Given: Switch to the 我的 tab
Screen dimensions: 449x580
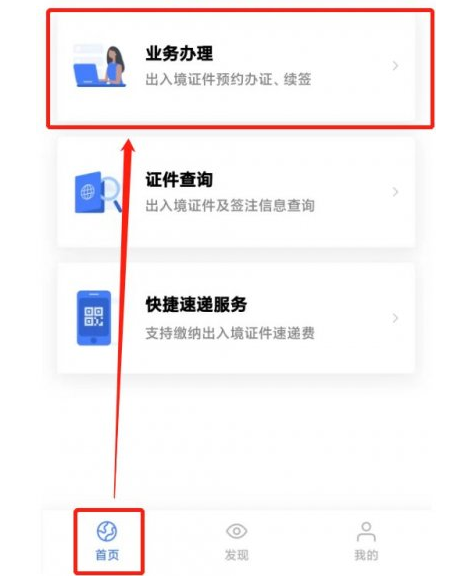Looking at the screenshot, I should click(366, 541).
